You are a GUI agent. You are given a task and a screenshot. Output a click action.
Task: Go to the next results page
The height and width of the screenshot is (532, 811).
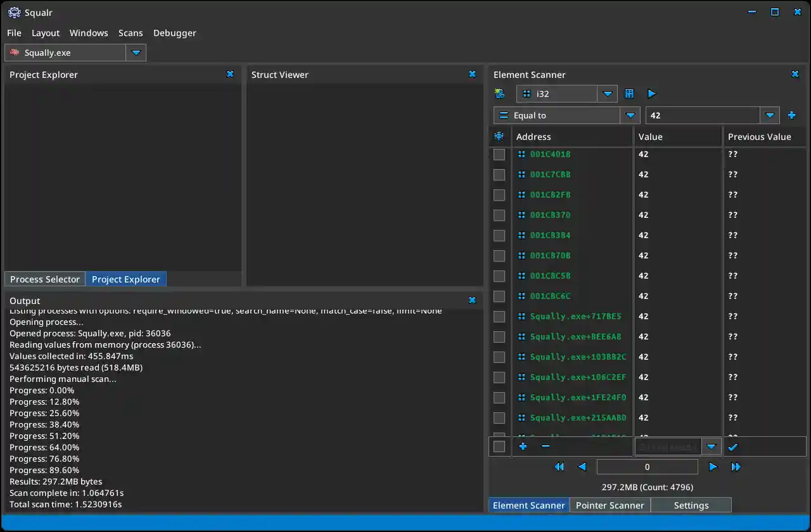pyautogui.click(x=713, y=467)
